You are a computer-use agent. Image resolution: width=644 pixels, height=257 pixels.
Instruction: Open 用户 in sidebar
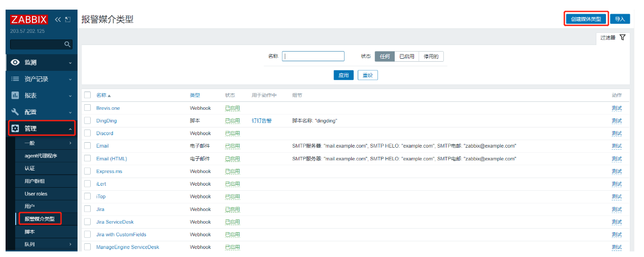29,206
